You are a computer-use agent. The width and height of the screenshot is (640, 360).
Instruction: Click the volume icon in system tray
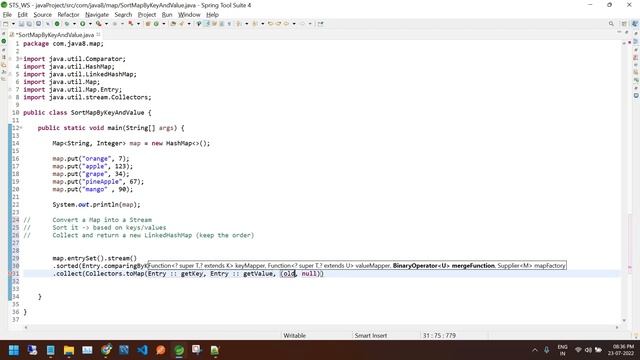click(588, 350)
